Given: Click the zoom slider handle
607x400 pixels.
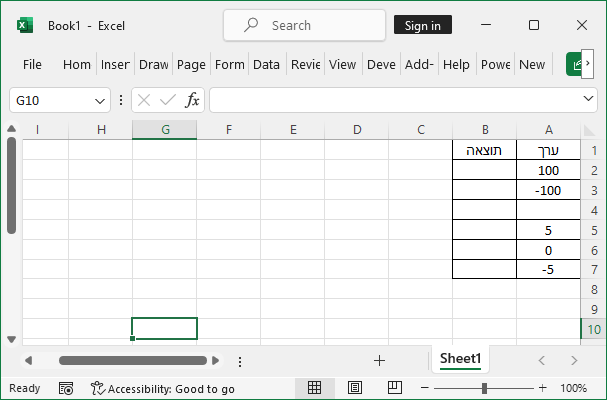Looking at the screenshot, I should point(484,388).
